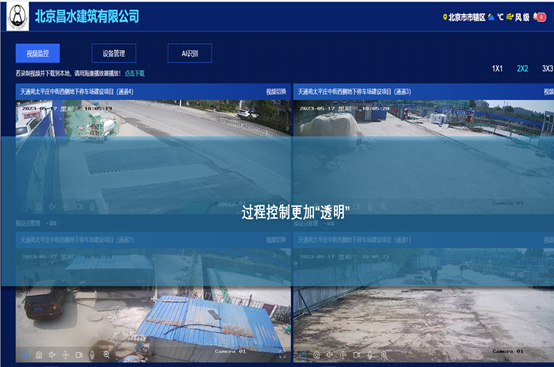Open 视频切换 for the 通道4 panel
Image resolution: width=554 pixels, height=367 pixels.
pos(276,92)
